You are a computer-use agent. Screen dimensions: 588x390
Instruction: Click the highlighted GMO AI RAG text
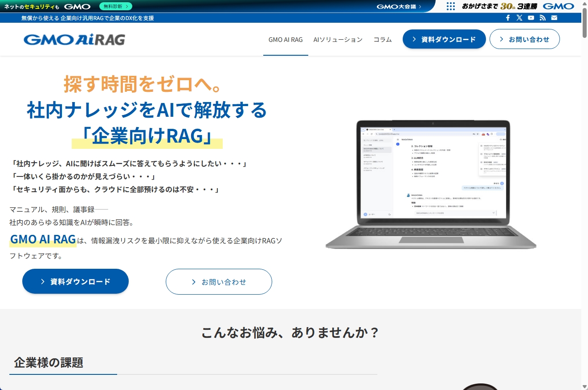[43, 239]
